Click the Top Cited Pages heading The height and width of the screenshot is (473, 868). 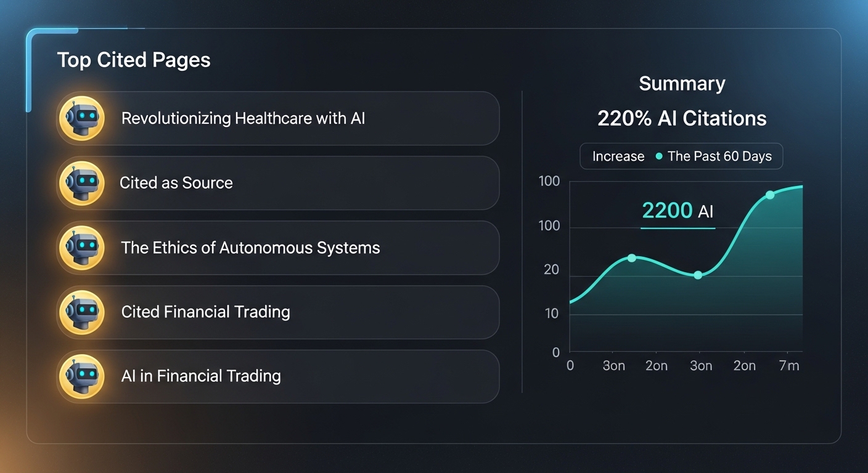point(134,60)
